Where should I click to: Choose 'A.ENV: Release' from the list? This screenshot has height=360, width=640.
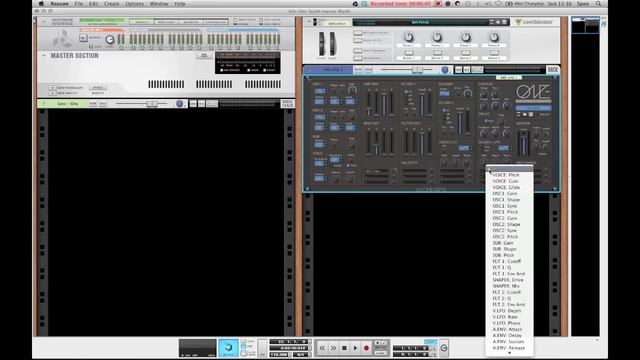pyautogui.click(x=509, y=348)
